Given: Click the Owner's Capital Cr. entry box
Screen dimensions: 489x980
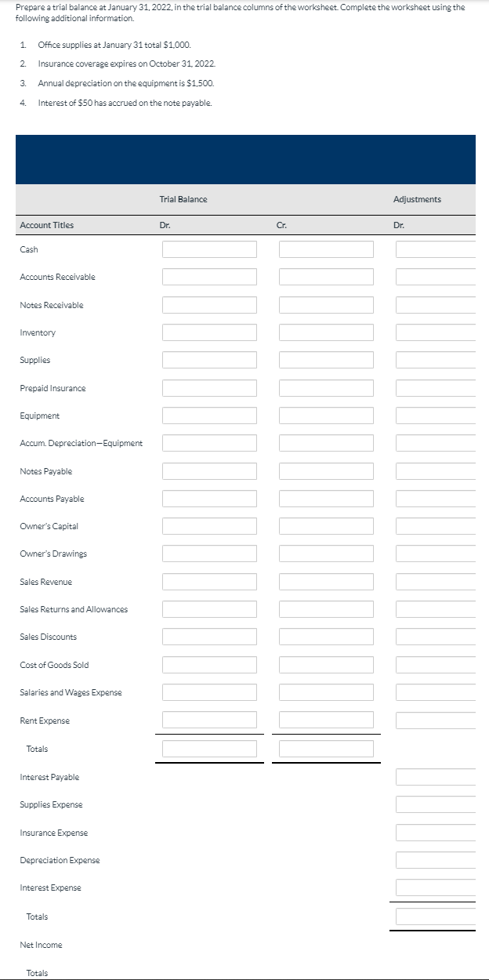Looking at the screenshot, I should 326,525.
